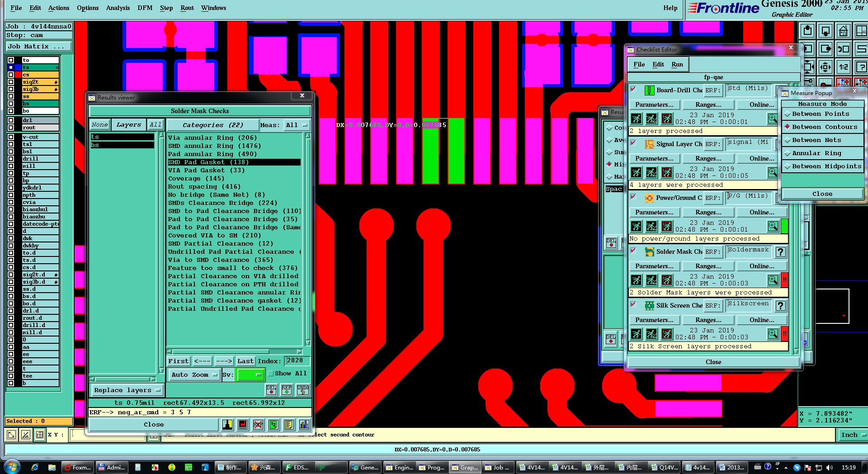Click the category list horizontal scrollbar

[x=235, y=351]
